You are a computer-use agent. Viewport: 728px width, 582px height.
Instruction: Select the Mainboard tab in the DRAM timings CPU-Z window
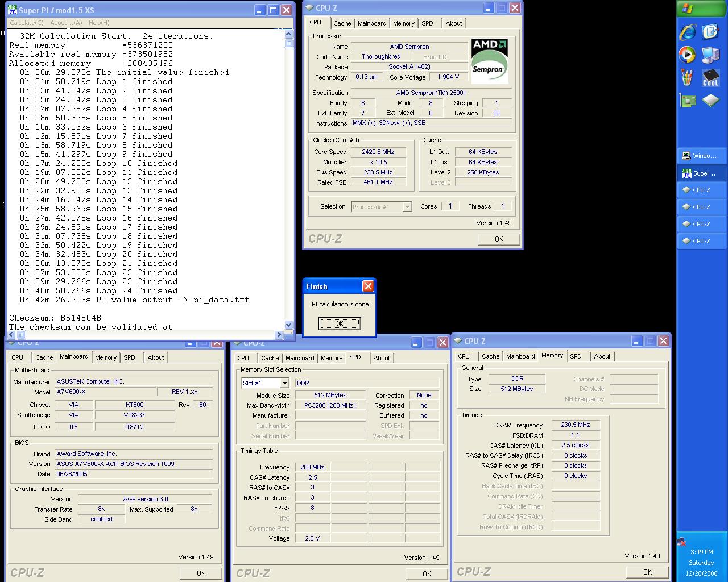click(520, 356)
